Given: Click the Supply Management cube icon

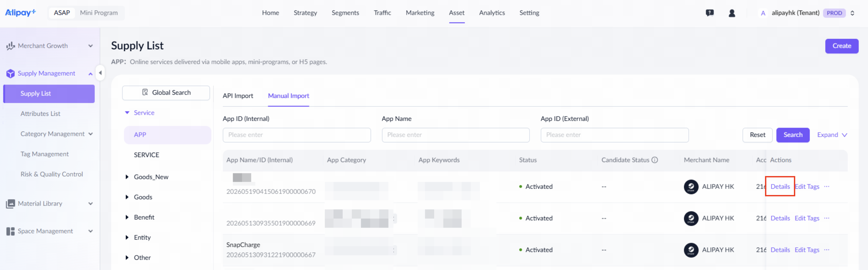Looking at the screenshot, I should click(10, 73).
